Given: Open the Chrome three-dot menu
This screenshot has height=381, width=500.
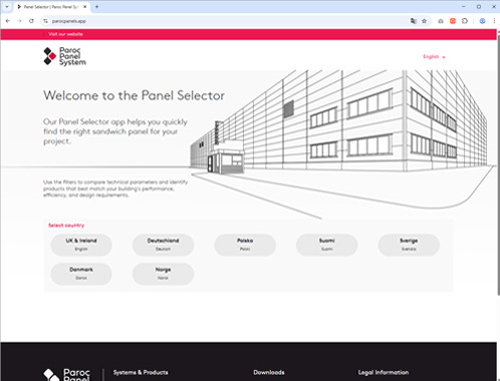Looking at the screenshot, I should pyautogui.click(x=494, y=21).
